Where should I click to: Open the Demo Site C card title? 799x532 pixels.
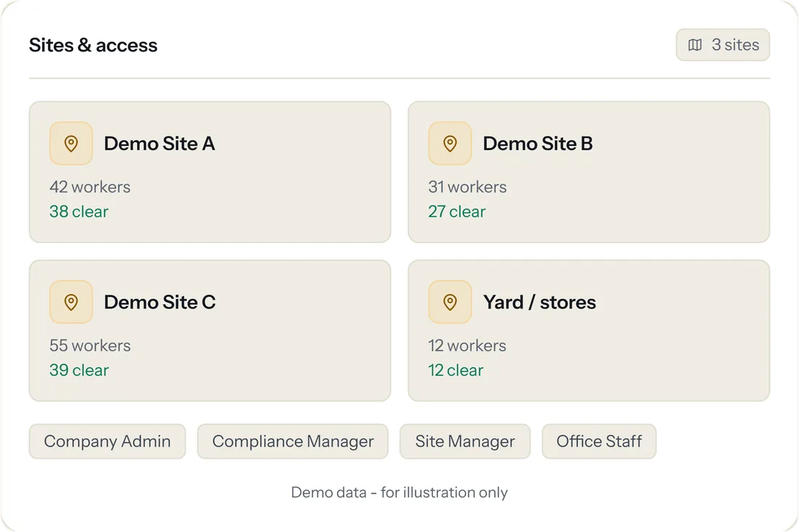(x=160, y=303)
